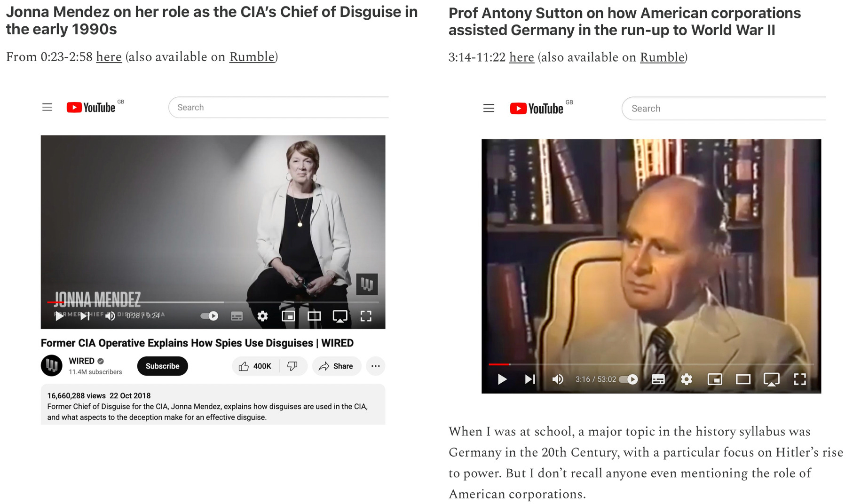Viewport: 853px width, 504px height.
Task: Skip to next video on Sutton player
Action: pos(530,379)
